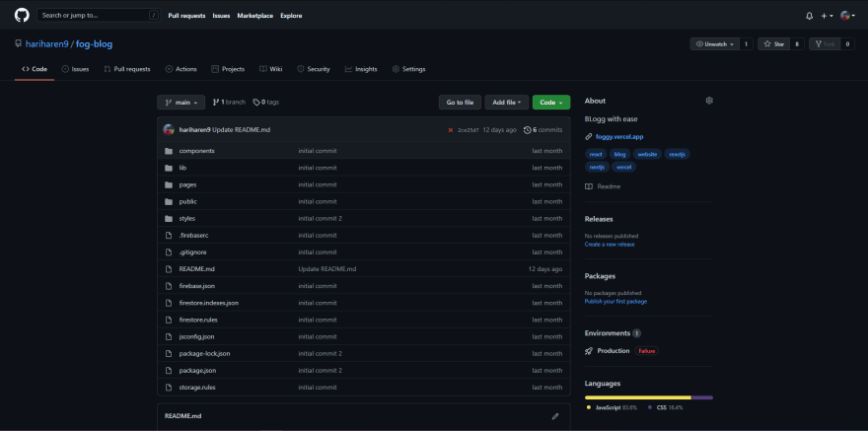Click Publish your first package

[615, 302]
